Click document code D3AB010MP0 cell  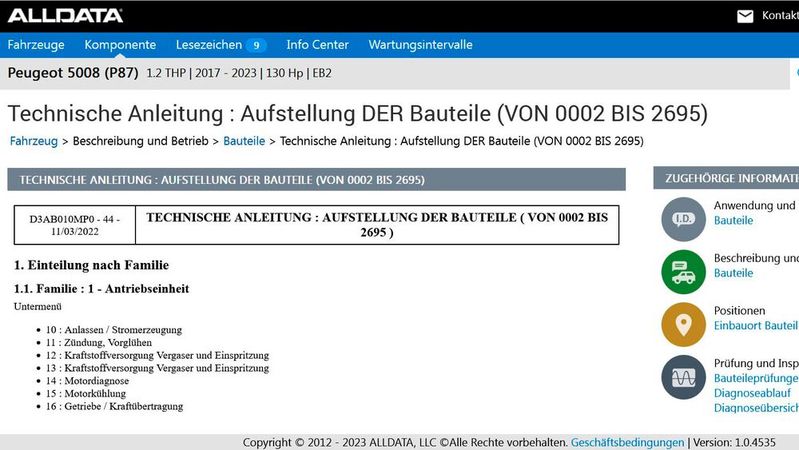coord(75,225)
